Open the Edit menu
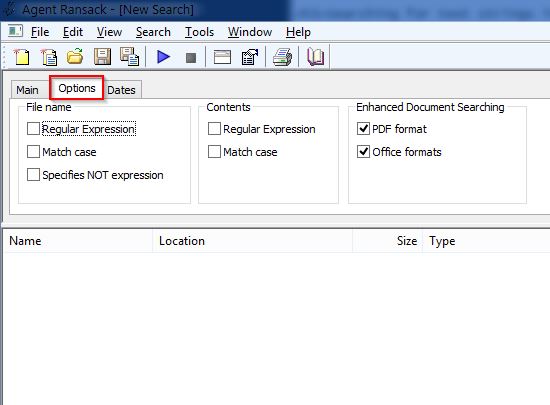This screenshot has height=405, width=550. [73, 32]
